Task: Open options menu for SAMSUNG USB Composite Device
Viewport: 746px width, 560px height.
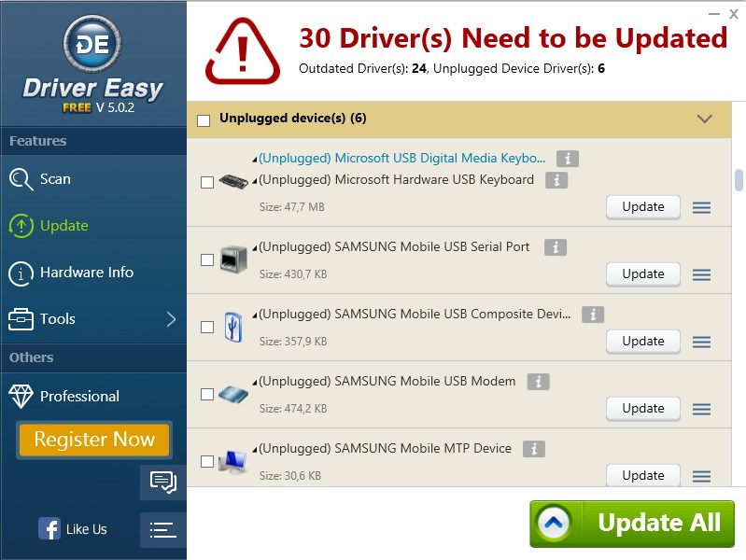Action: click(702, 342)
